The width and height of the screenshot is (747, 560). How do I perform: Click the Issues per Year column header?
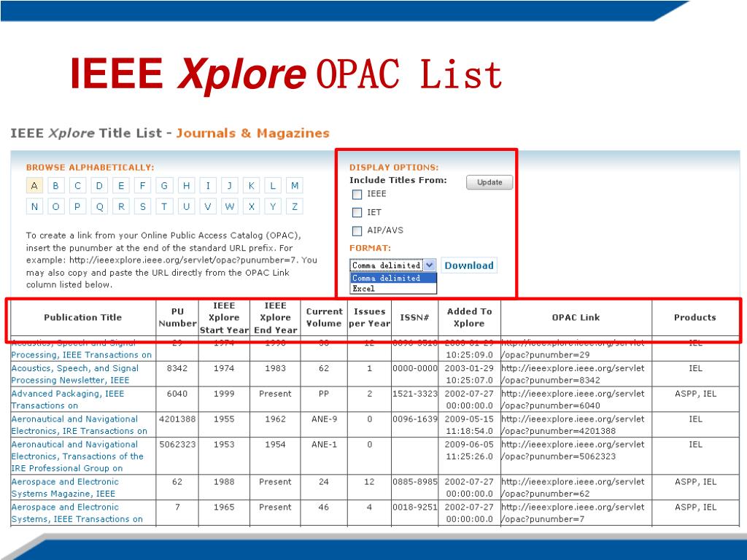[369, 318]
